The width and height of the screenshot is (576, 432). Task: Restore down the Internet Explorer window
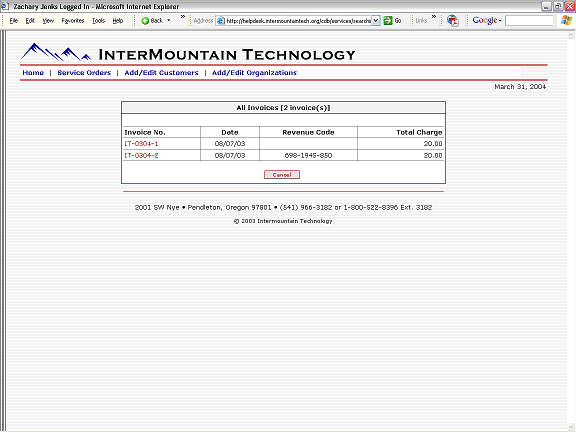point(558,6)
